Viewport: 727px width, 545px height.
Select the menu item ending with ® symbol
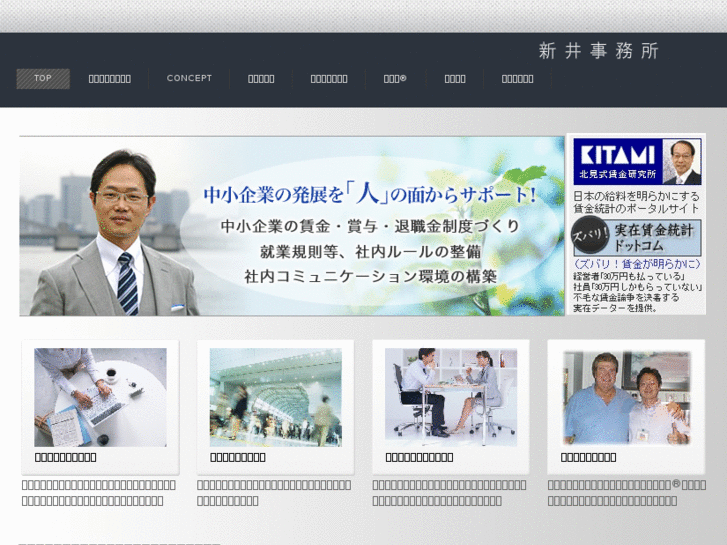click(395, 78)
